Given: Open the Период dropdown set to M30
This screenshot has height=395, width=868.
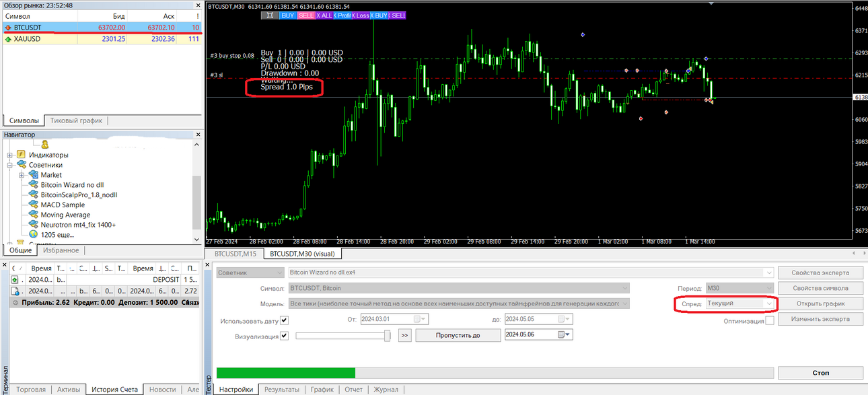Looking at the screenshot, I should coord(739,288).
